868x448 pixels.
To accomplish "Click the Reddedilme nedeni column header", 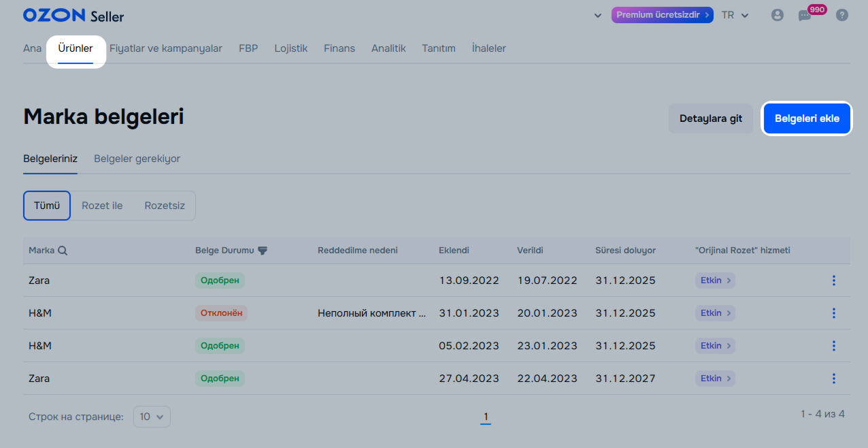I will click(358, 251).
